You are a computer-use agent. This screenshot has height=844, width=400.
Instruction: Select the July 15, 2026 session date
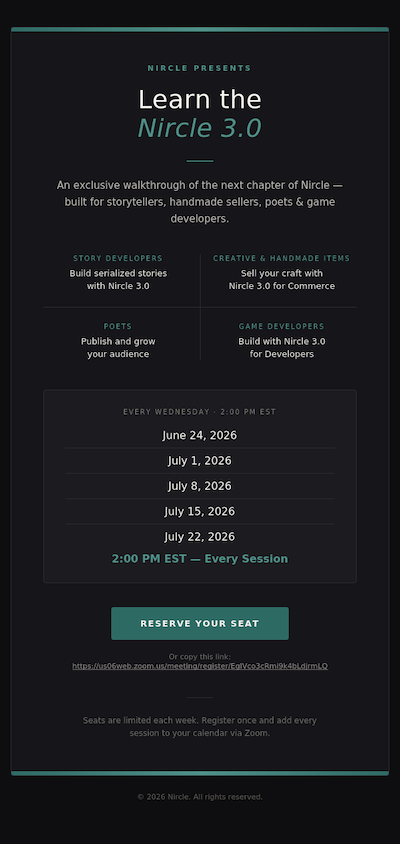coord(200,511)
